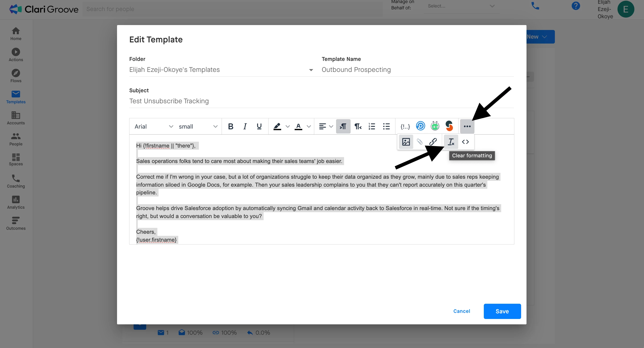Open the Flows sidebar item
This screenshot has width=644, height=348.
click(16, 76)
